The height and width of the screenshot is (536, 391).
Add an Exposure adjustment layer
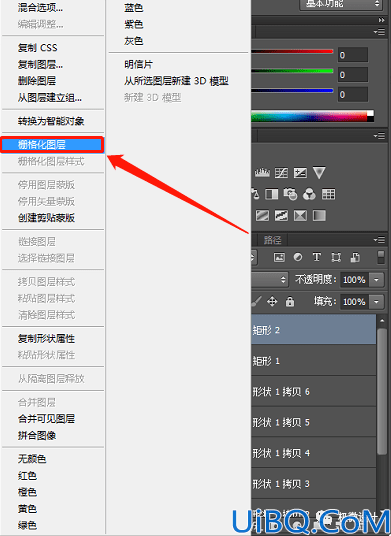click(x=300, y=173)
